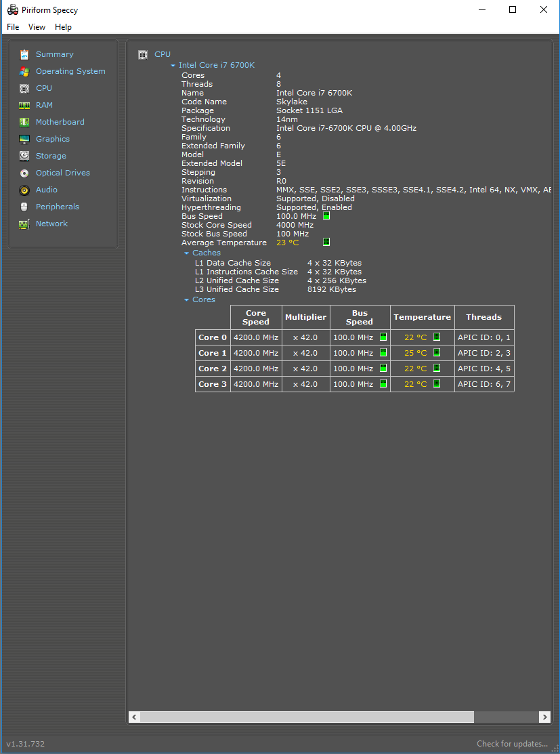The height and width of the screenshot is (754, 560).
Task: Click the Peripherals mouse icon
Action: click(24, 207)
